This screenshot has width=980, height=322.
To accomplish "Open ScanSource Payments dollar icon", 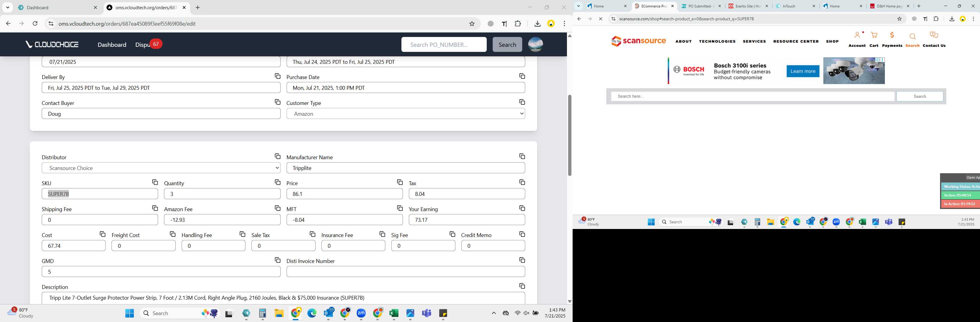I will point(892,35).
